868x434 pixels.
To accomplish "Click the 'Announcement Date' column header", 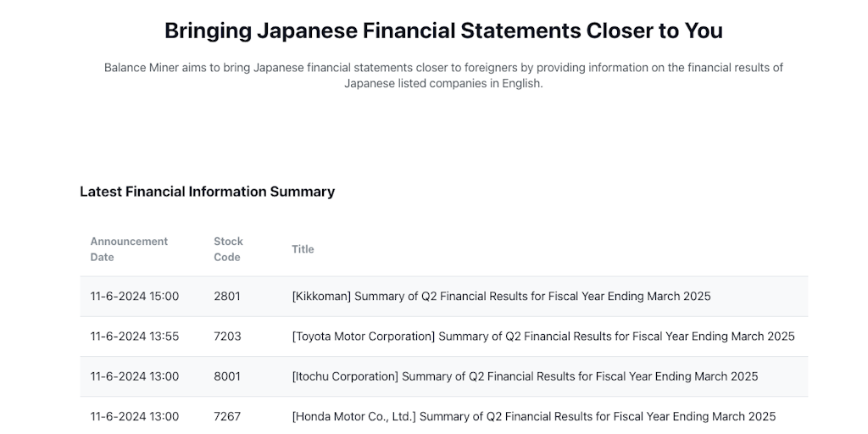I will tap(129, 249).
